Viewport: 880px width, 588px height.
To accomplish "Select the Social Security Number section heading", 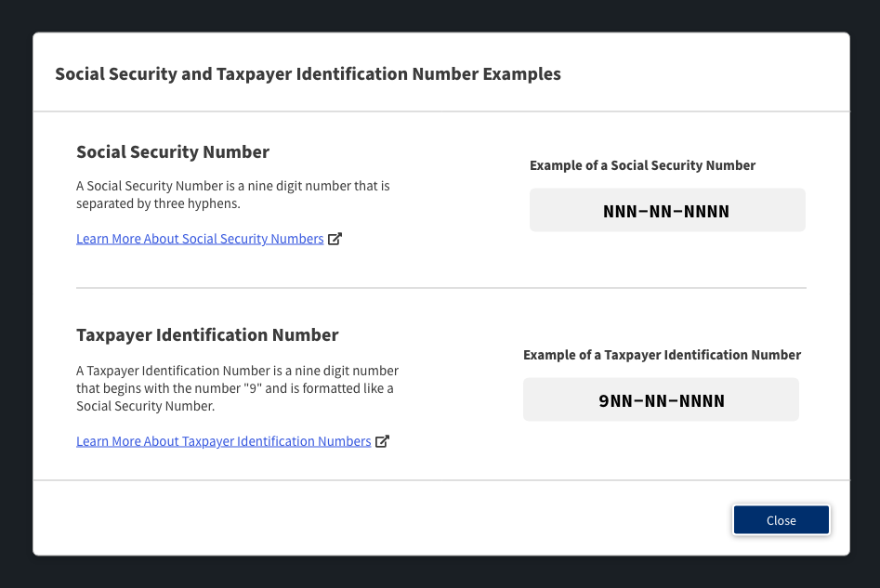I will (173, 151).
